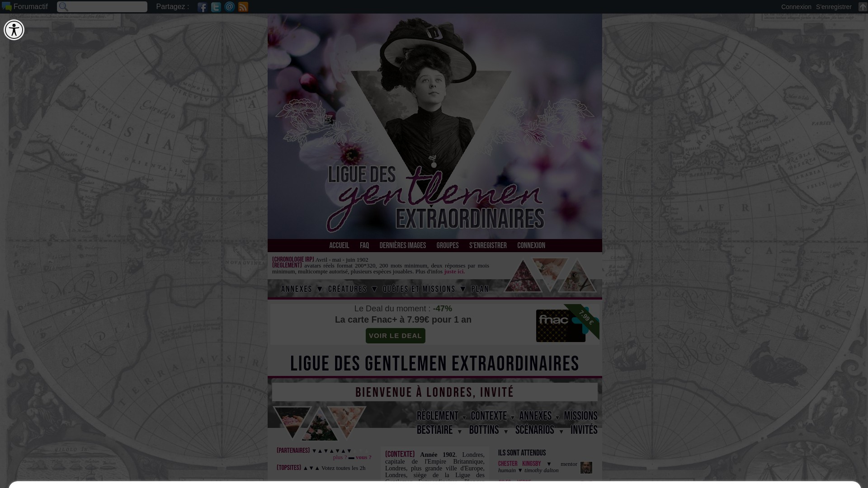This screenshot has height=488, width=868.
Task: Open Dernières Images in navigation bar
Action: tap(403, 245)
